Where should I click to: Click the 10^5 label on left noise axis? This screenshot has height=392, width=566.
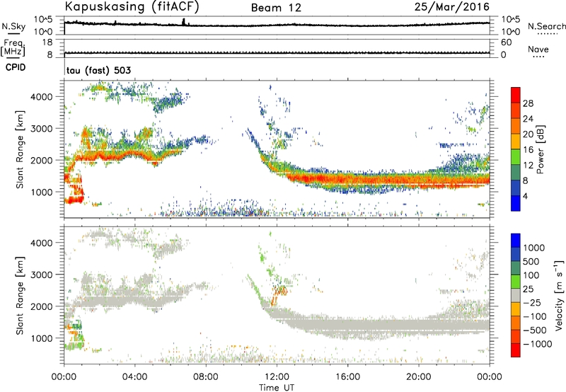(43, 19)
